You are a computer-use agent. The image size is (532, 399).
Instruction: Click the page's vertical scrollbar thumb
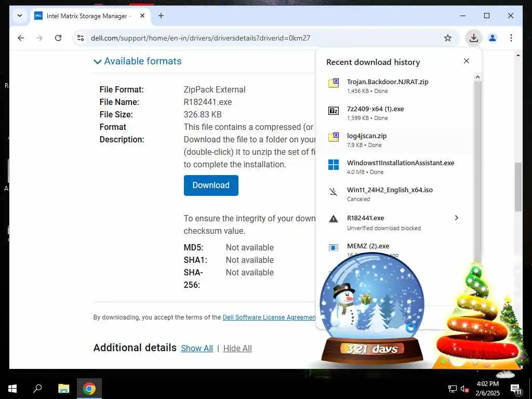tap(518, 187)
